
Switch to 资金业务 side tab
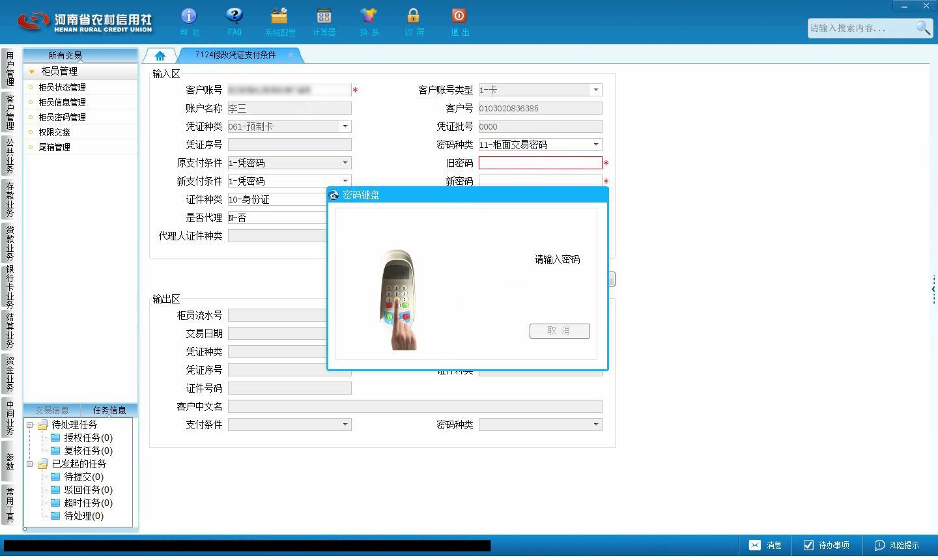click(x=9, y=374)
